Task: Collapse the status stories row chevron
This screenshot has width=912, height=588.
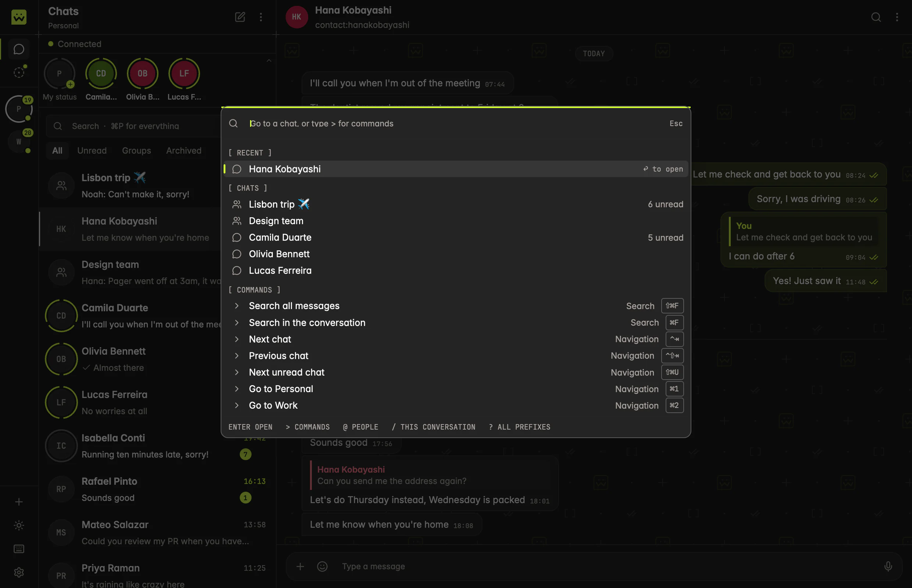Action: (268, 61)
